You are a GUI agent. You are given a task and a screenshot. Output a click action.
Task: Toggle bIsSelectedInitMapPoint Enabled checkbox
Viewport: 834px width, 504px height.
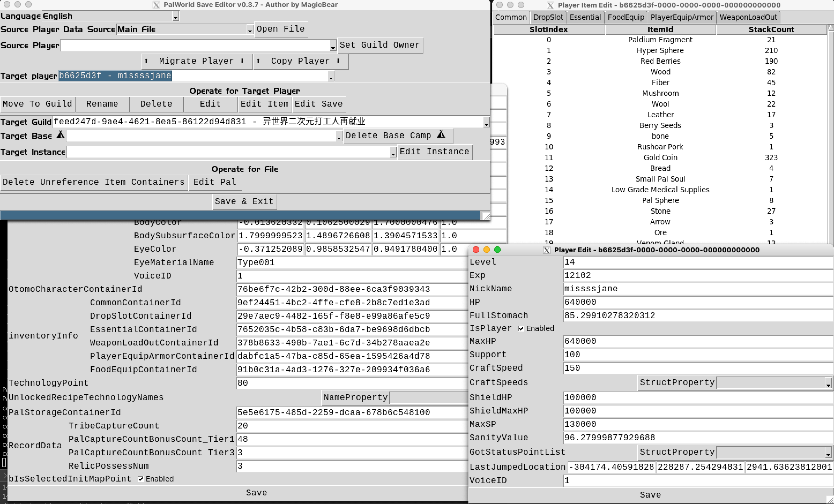pos(140,479)
